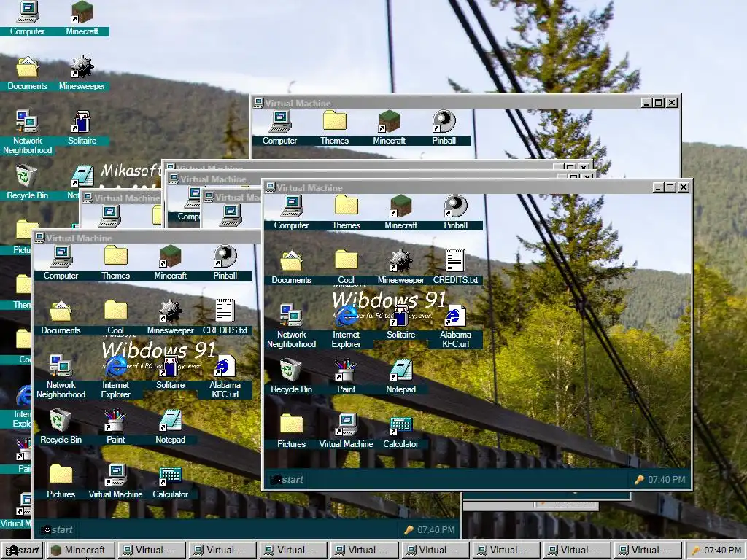This screenshot has width=747, height=560.
Task: Click Solitaire in the left Virtual Machine window
Action: pos(170,373)
